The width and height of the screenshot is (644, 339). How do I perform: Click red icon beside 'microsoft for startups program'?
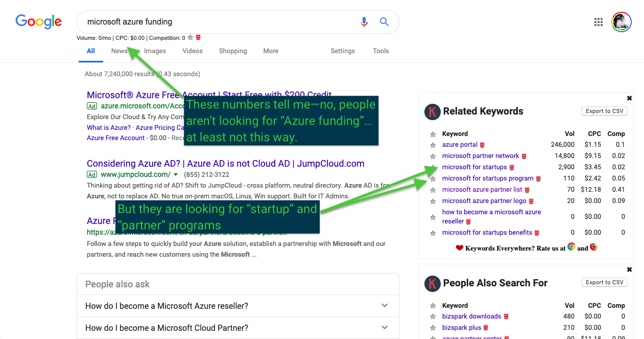coord(538,179)
